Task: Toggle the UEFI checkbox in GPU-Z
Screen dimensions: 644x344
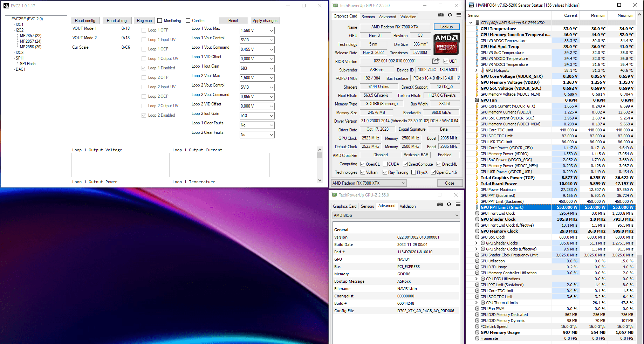Action: tap(446, 61)
